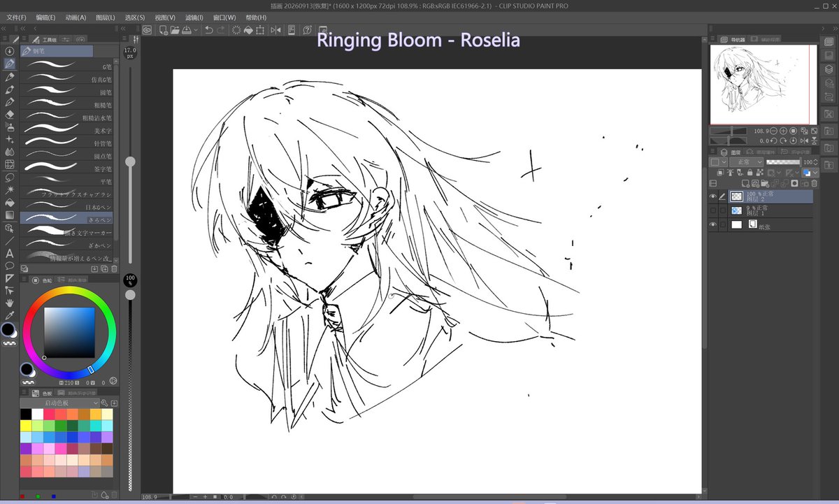
Task: Toggle lock layer icon in Layer panel
Action: (x=750, y=173)
